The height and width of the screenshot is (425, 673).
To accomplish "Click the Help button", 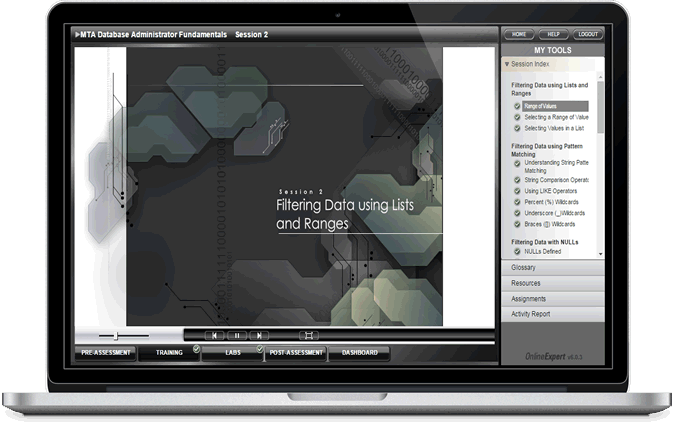I will (552, 34).
